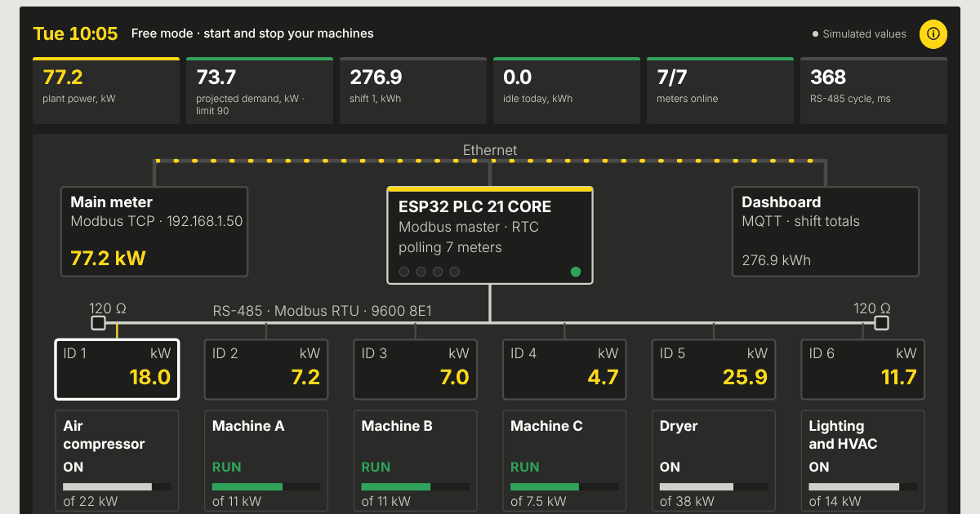Click the 'of 7.5 kW' Machine C label

pos(541,501)
